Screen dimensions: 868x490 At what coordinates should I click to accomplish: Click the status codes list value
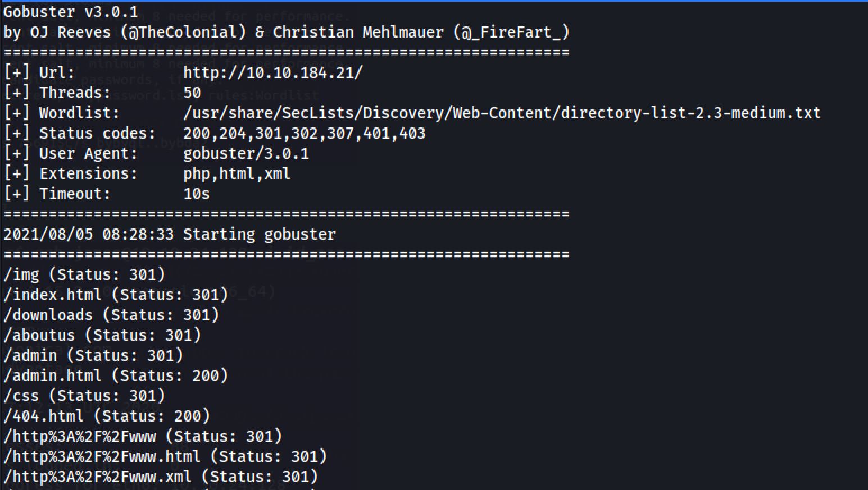tap(304, 133)
